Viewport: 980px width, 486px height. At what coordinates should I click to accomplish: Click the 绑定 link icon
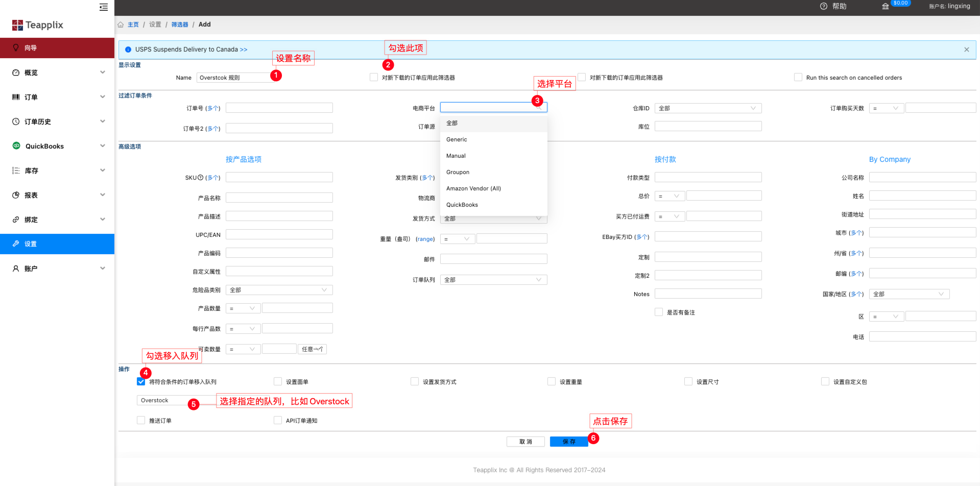(x=16, y=220)
